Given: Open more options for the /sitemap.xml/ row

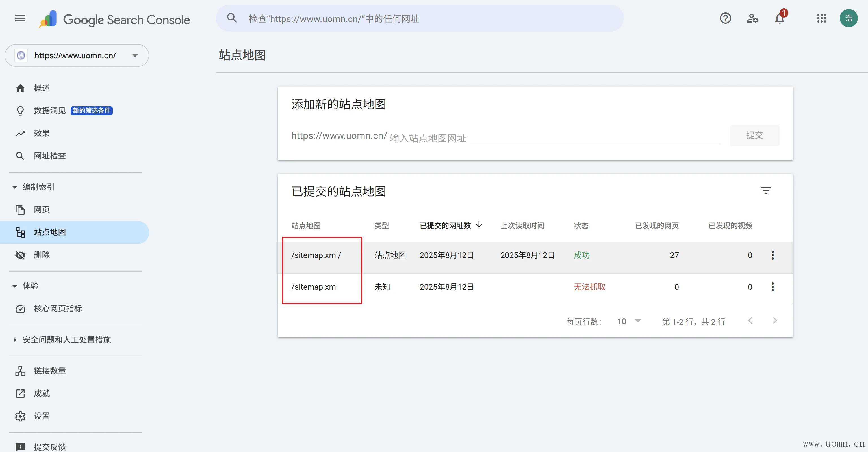Looking at the screenshot, I should [773, 255].
